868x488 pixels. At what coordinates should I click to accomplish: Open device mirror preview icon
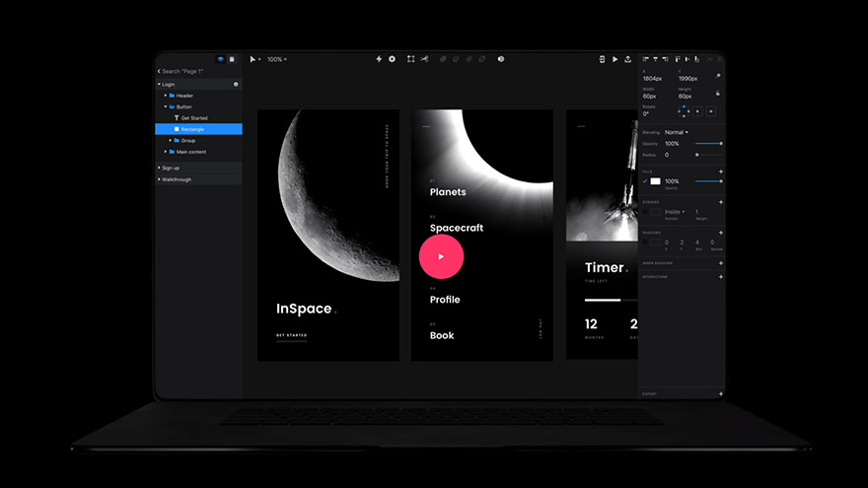602,59
